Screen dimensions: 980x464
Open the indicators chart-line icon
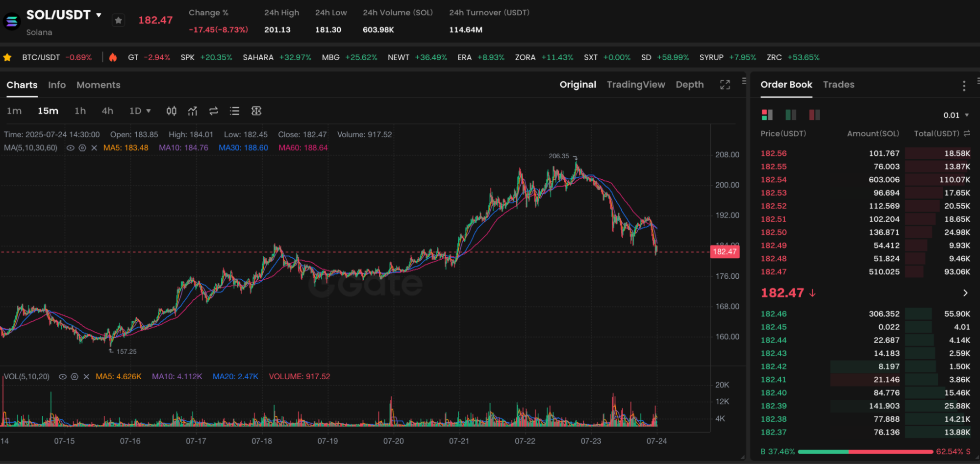[192, 111]
